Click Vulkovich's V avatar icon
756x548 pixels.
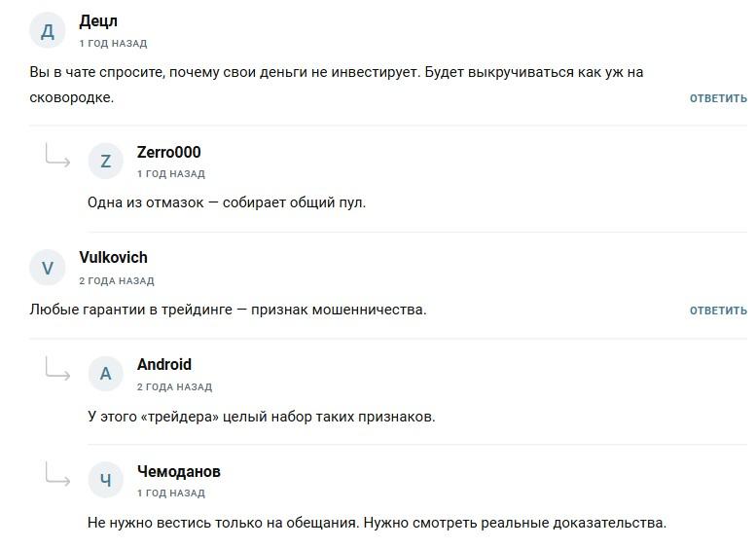pyautogui.click(x=48, y=268)
